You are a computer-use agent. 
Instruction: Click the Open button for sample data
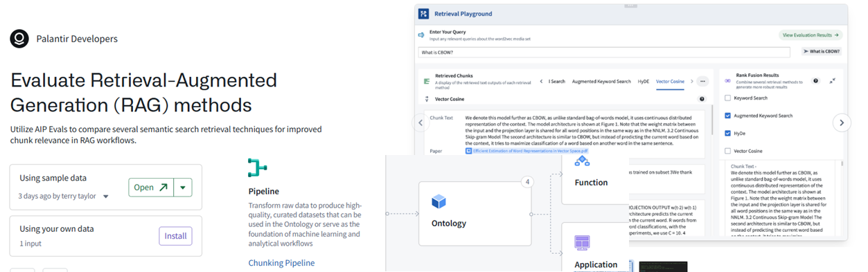coord(151,187)
